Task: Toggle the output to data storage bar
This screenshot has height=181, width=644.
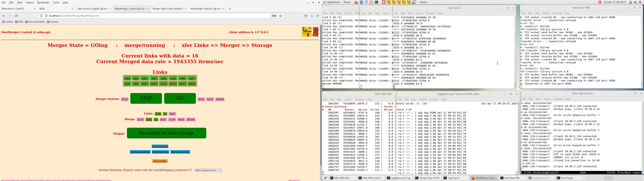Action: [167, 133]
